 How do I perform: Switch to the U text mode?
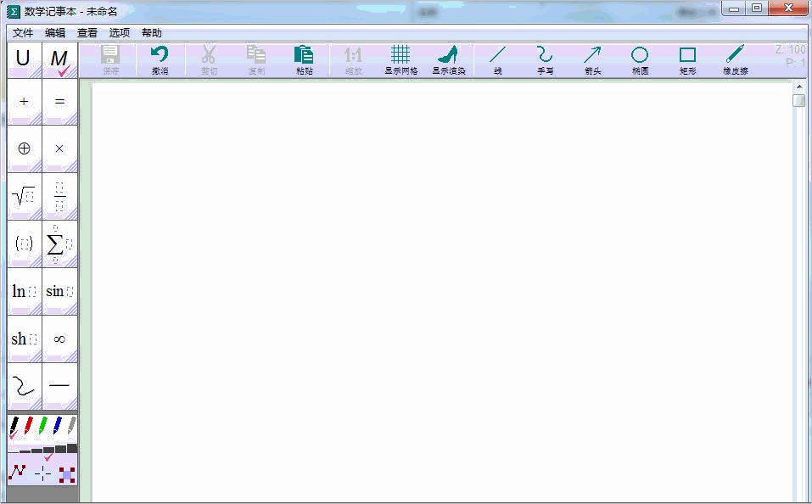(24, 60)
